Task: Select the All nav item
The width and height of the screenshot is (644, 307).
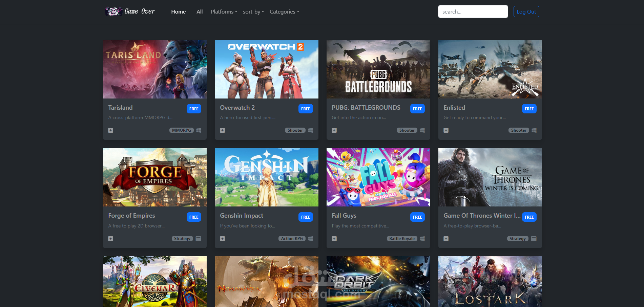Action: pos(200,12)
